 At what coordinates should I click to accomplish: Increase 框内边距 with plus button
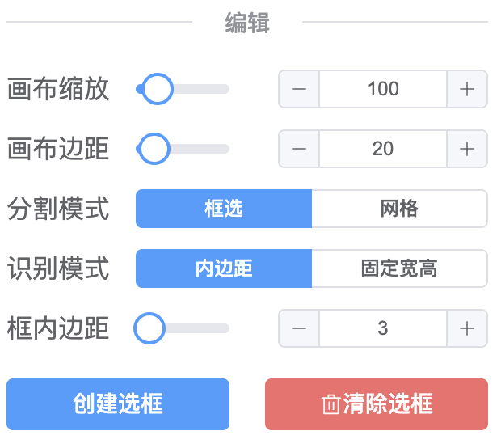point(467,328)
